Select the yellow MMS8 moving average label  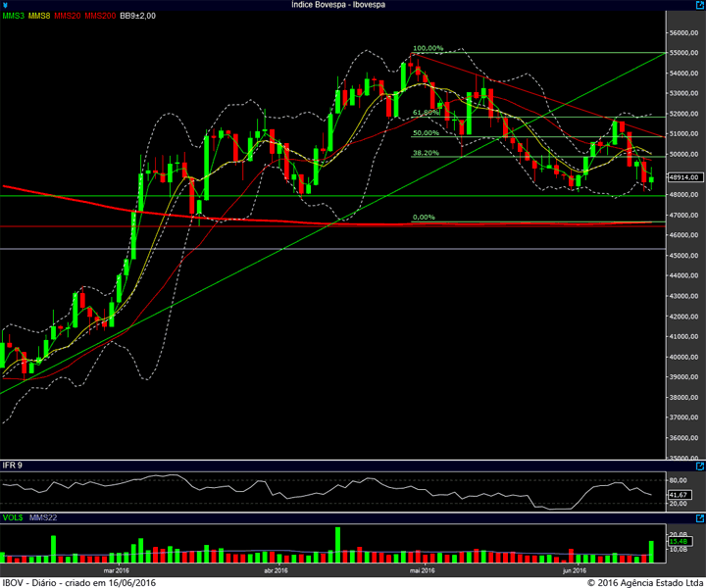[39, 16]
